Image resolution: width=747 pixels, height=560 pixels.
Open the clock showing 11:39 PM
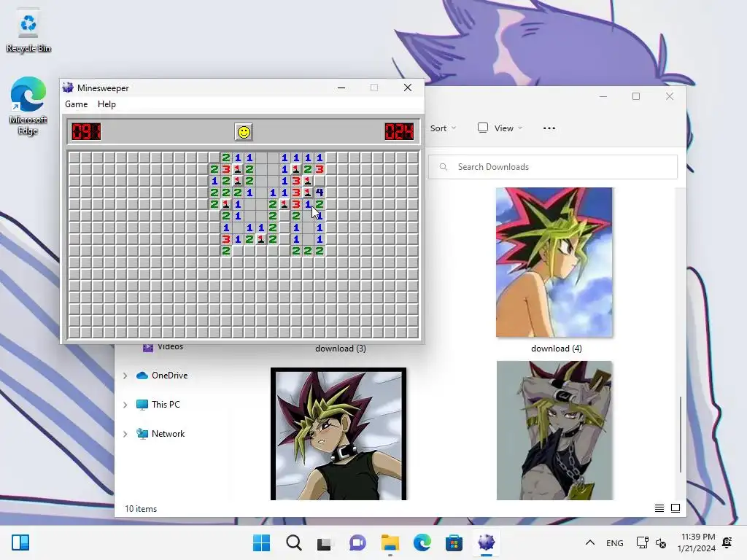(697, 542)
